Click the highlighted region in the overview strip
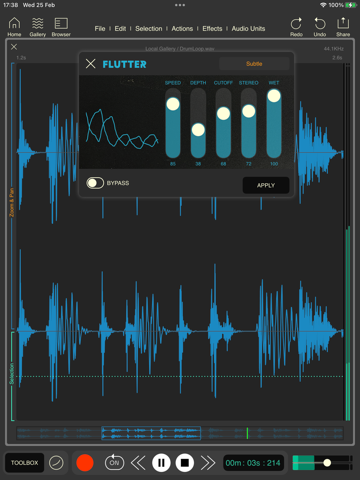 point(151,433)
